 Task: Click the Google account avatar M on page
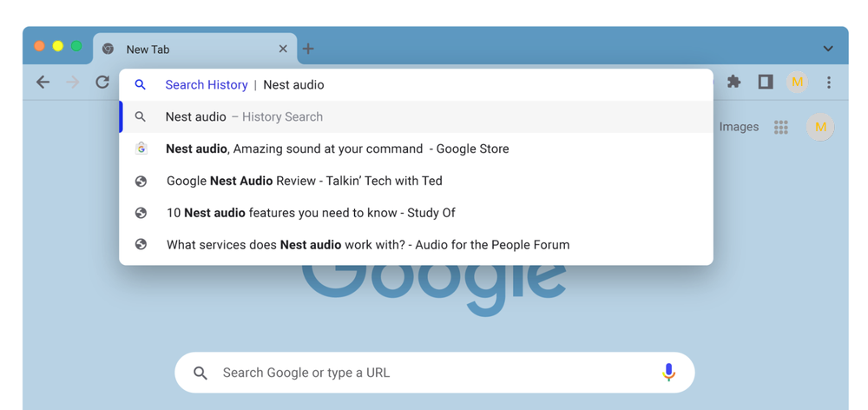pyautogui.click(x=820, y=127)
